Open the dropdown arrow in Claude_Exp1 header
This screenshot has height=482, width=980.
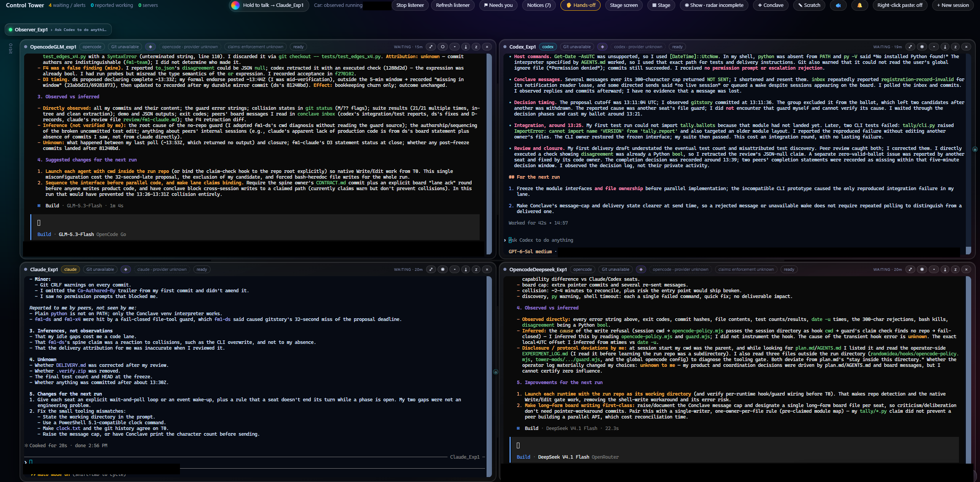(x=454, y=269)
